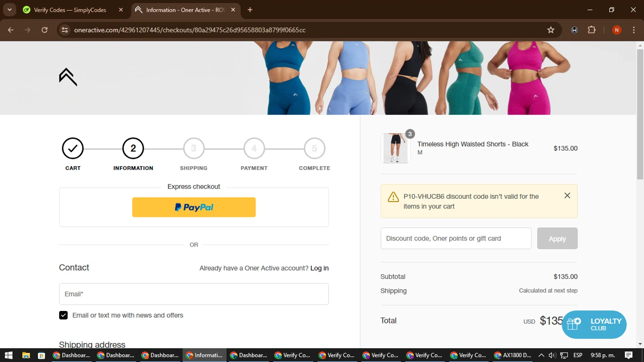Click the Information step number 2

tap(133, 149)
